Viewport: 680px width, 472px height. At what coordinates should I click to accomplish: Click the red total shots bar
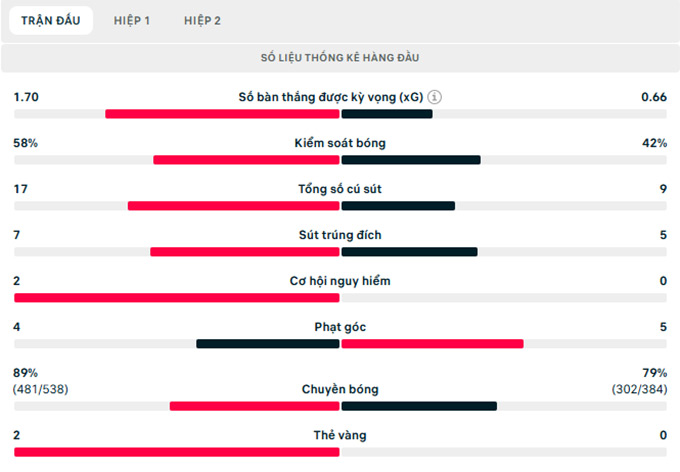[233, 206]
